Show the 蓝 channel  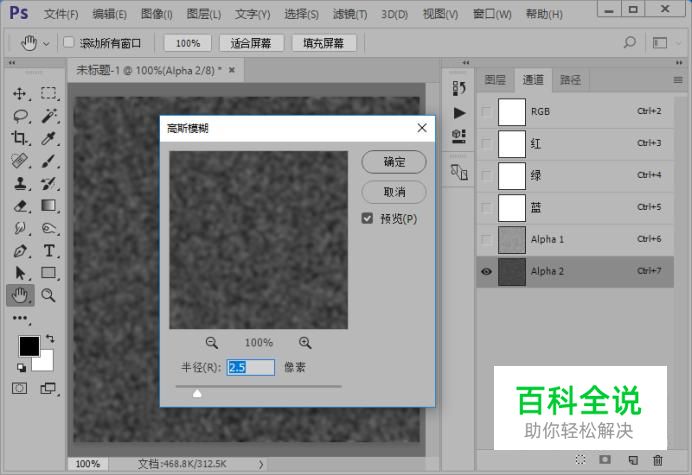coord(486,207)
